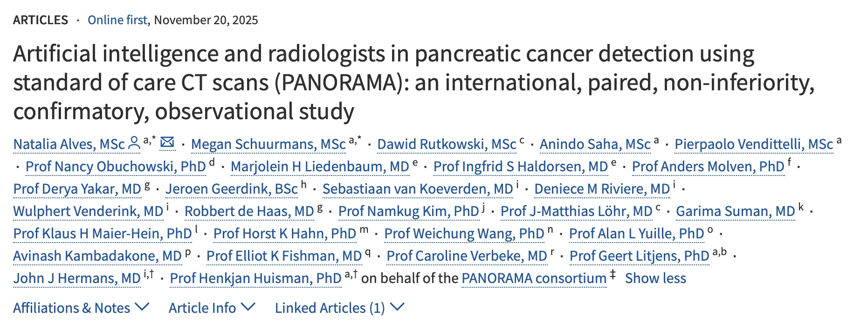
Task: Open the Online first link
Action: 117,20
